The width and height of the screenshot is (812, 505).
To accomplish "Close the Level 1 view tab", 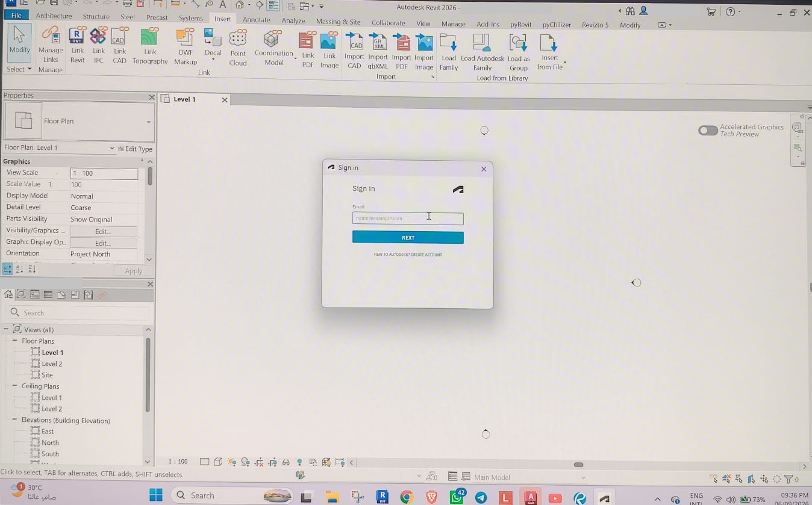I will tap(225, 100).
